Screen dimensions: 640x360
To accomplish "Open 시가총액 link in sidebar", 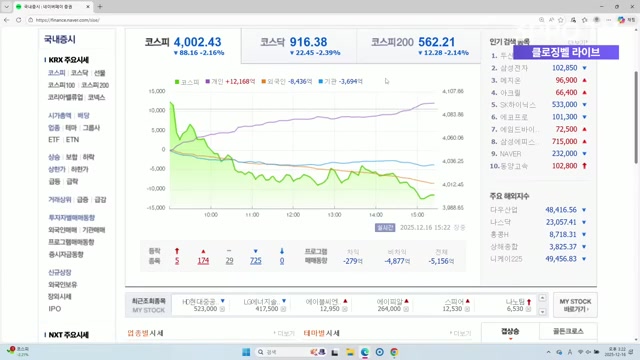I will [x=60, y=116].
